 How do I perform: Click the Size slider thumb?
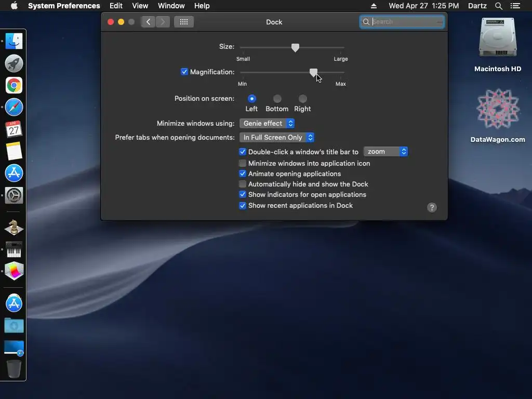[295, 48]
